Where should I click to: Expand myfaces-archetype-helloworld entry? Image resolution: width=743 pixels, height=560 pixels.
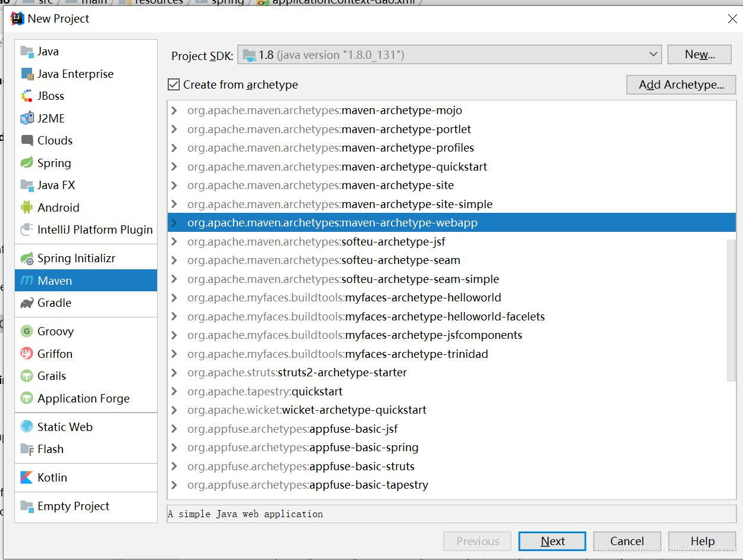174,297
